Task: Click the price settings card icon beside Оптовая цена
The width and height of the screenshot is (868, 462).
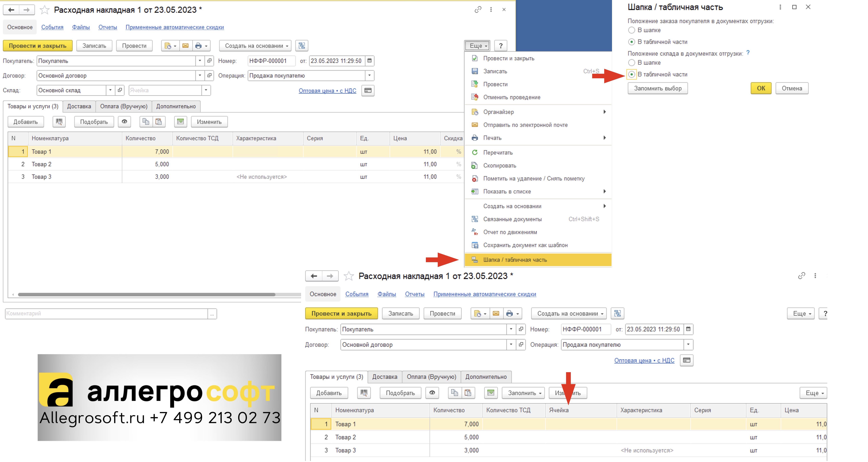Action: (368, 91)
